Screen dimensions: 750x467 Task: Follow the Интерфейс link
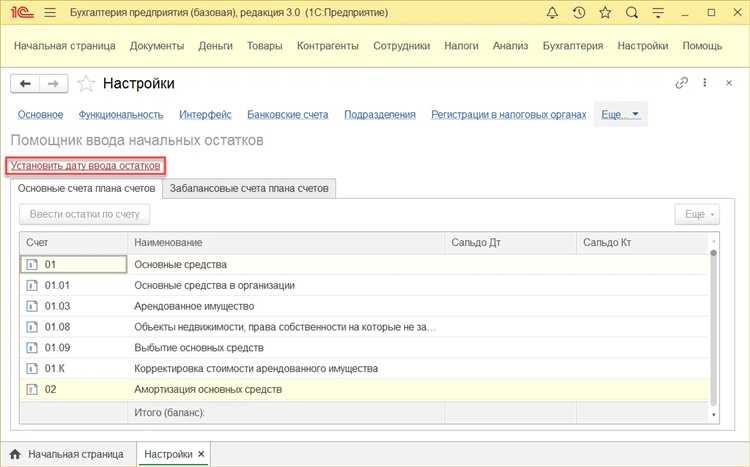pos(205,115)
